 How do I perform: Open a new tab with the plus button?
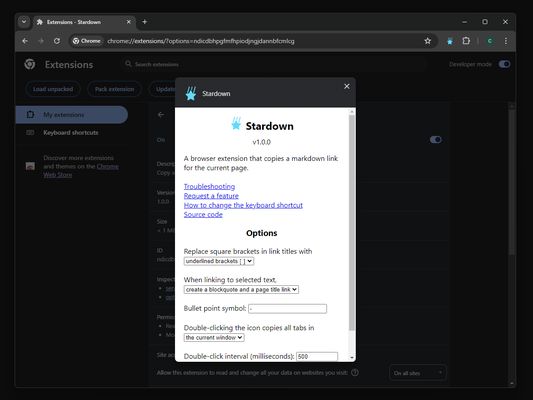tap(144, 22)
